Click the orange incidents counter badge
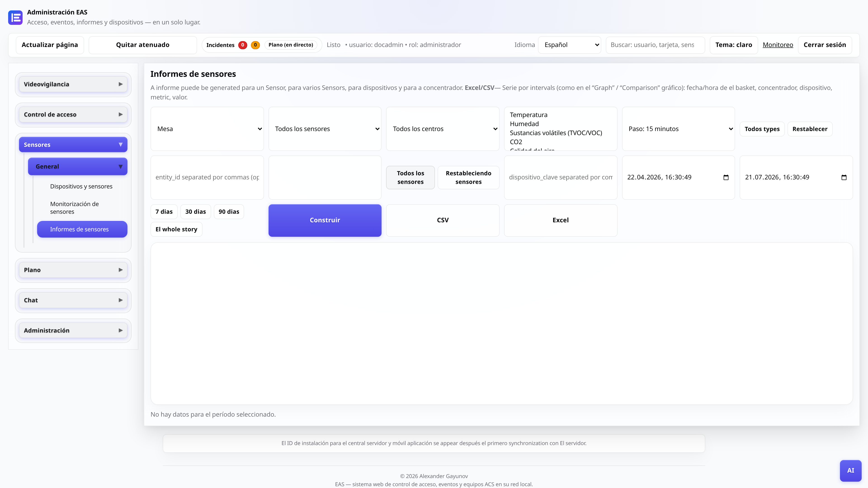 pyautogui.click(x=255, y=45)
